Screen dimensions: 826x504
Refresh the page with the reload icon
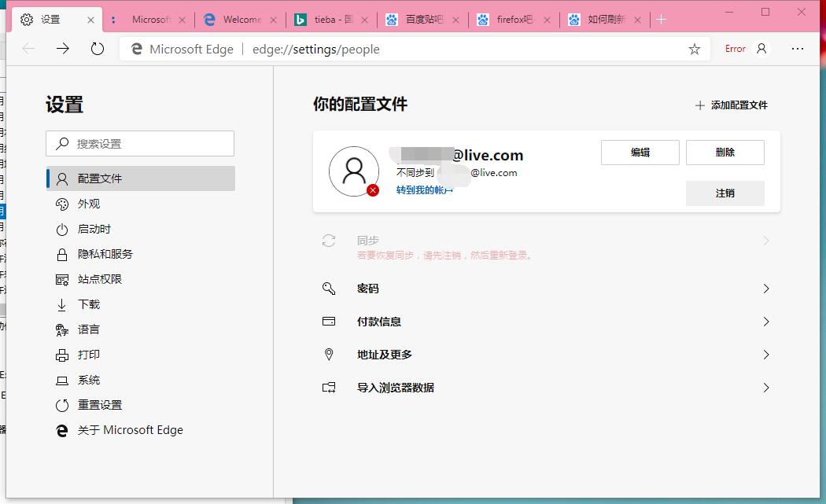coord(98,49)
